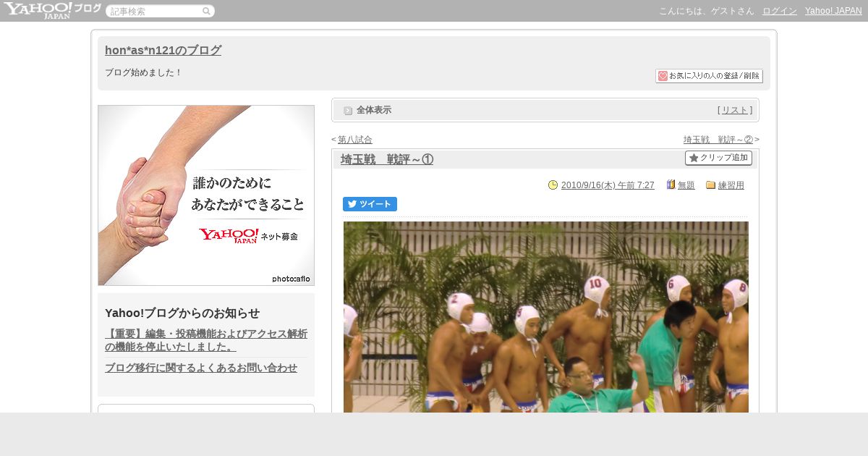
Task: Click the heart icon on favorites button
Action: pyautogui.click(x=663, y=76)
